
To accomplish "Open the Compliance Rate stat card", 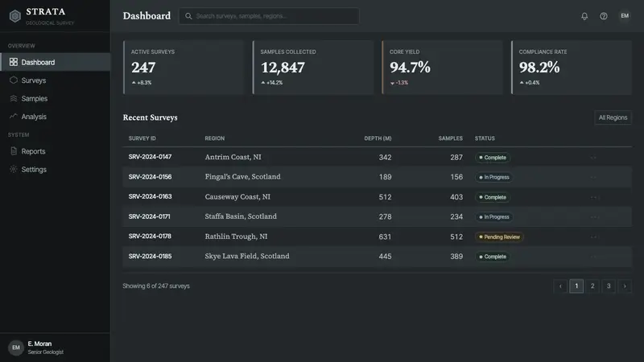I will tap(572, 68).
